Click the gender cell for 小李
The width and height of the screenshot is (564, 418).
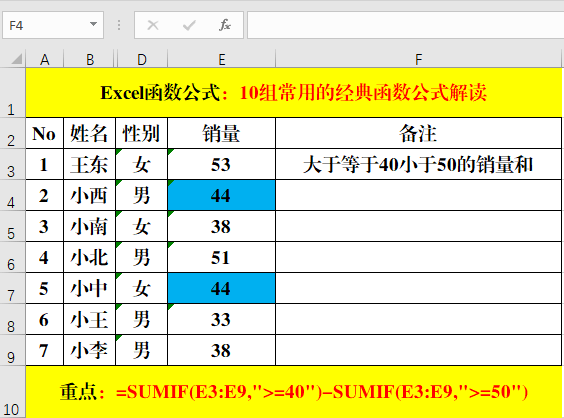[141, 350]
